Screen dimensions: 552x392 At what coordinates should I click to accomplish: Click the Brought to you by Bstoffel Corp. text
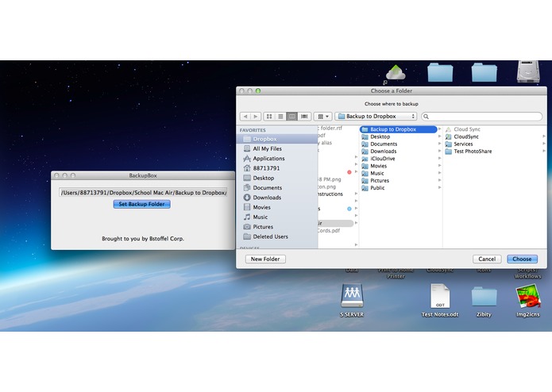[x=143, y=238]
